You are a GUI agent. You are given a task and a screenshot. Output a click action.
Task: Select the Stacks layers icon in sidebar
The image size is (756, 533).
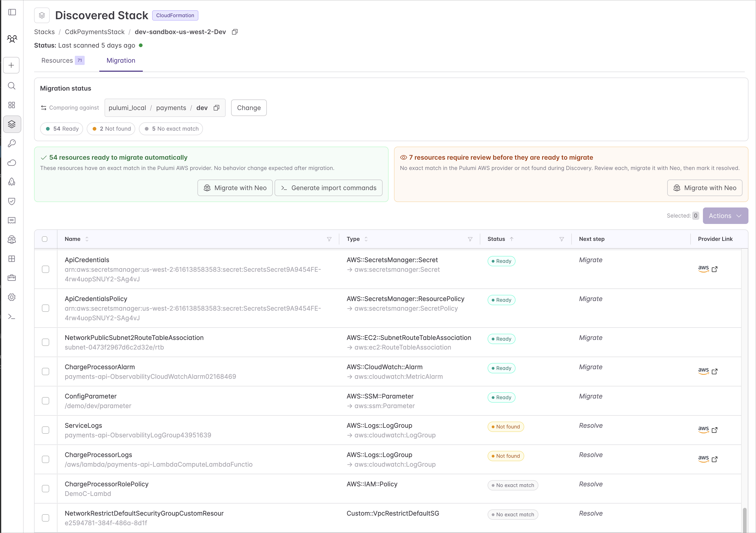coord(12,124)
